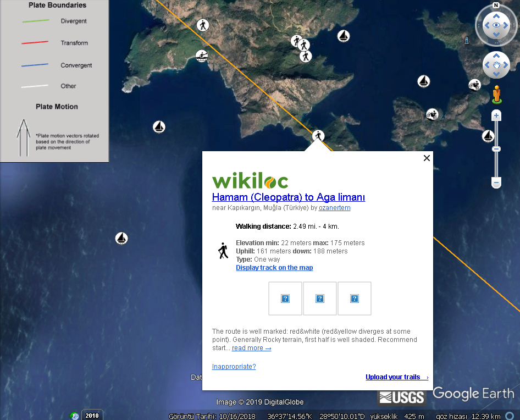Click the sailboat marker nearest the legend panel
This screenshot has width=520, height=420.
pos(159,127)
